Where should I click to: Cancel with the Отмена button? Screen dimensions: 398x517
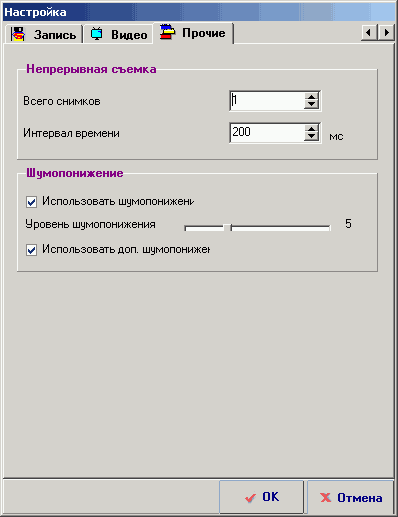coord(350,497)
